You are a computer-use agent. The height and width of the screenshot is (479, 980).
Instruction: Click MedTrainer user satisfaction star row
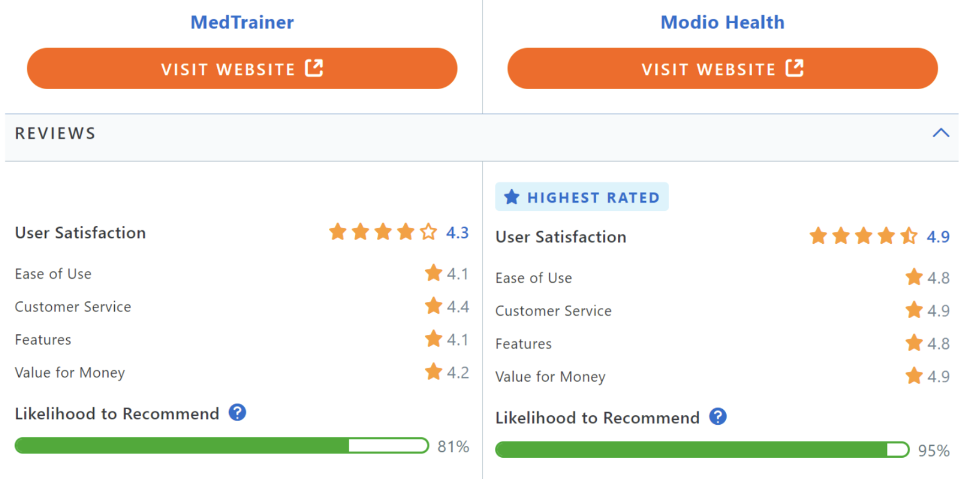click(383, 232)
